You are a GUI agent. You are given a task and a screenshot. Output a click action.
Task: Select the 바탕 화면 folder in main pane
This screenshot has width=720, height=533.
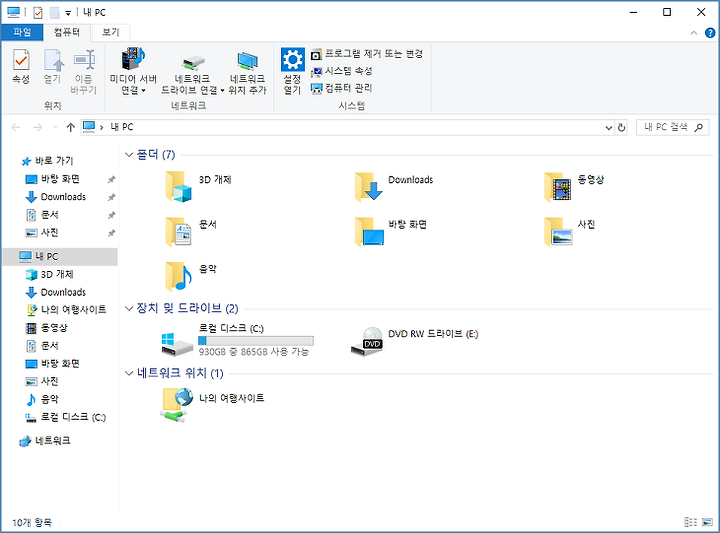[x=391, y=231]
